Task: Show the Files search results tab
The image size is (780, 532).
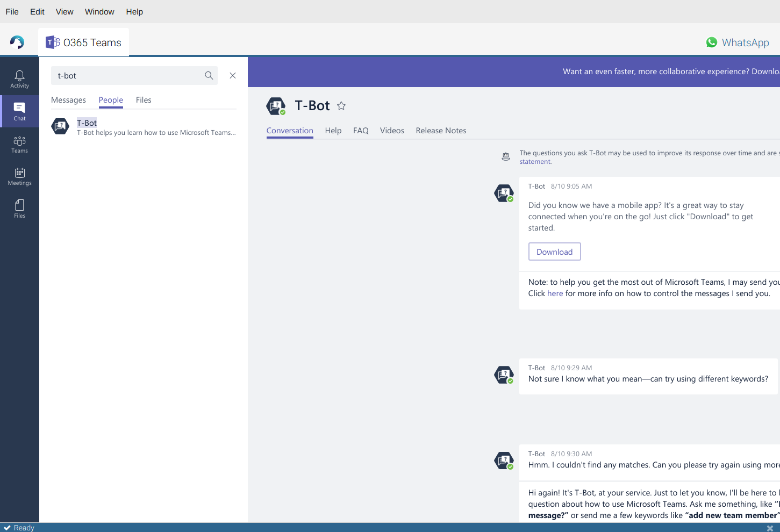Action: (x=144, y=100)
